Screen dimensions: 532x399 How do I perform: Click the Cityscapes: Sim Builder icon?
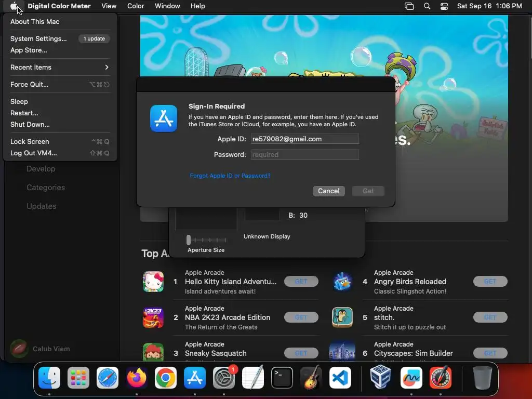click(342, 352)
